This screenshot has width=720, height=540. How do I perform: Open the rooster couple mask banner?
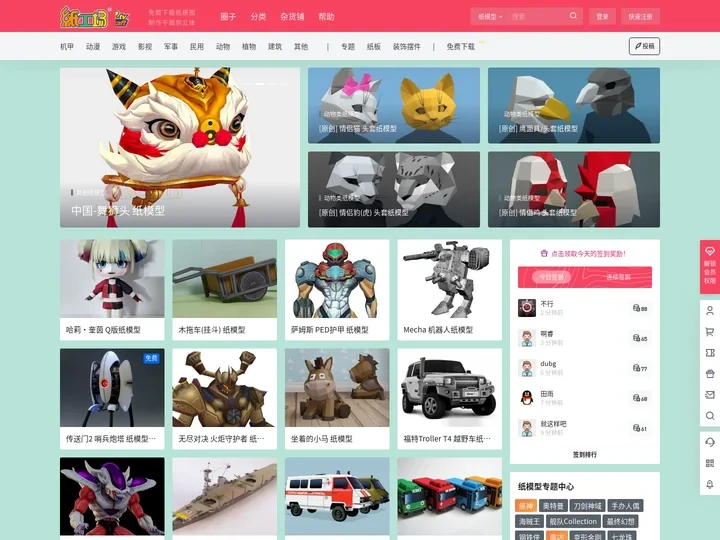point(574,190)
